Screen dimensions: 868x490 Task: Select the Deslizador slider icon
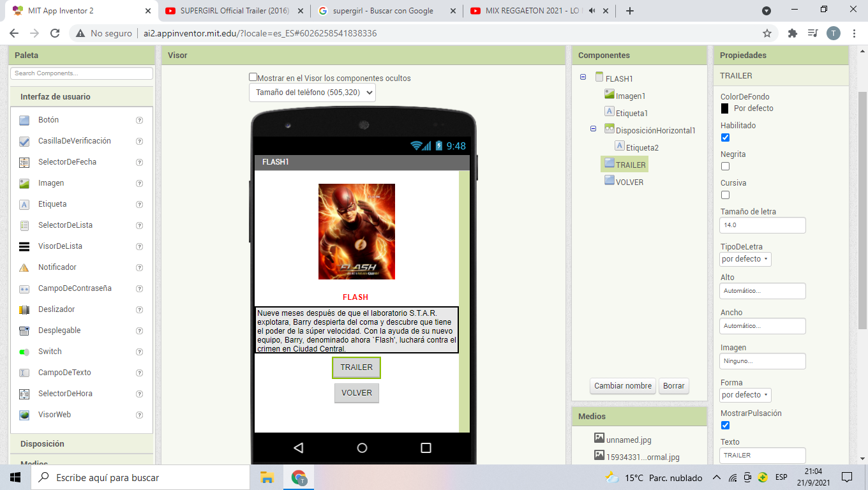pos(24,309)
